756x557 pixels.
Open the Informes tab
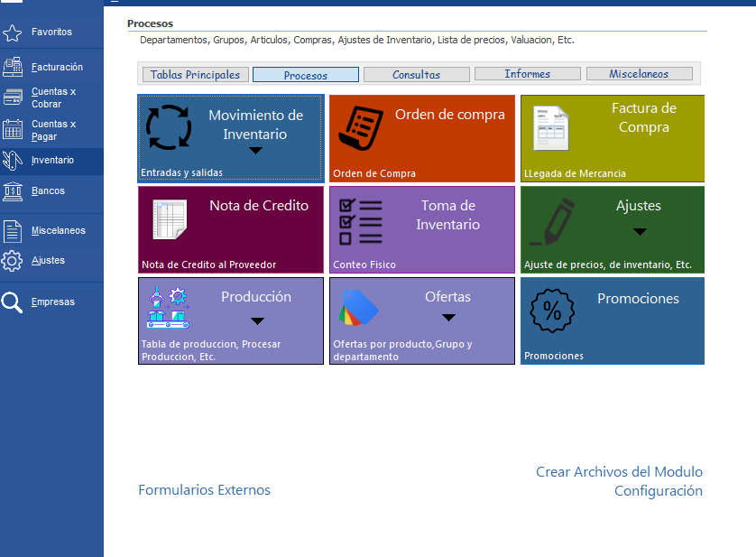(528, 74)
